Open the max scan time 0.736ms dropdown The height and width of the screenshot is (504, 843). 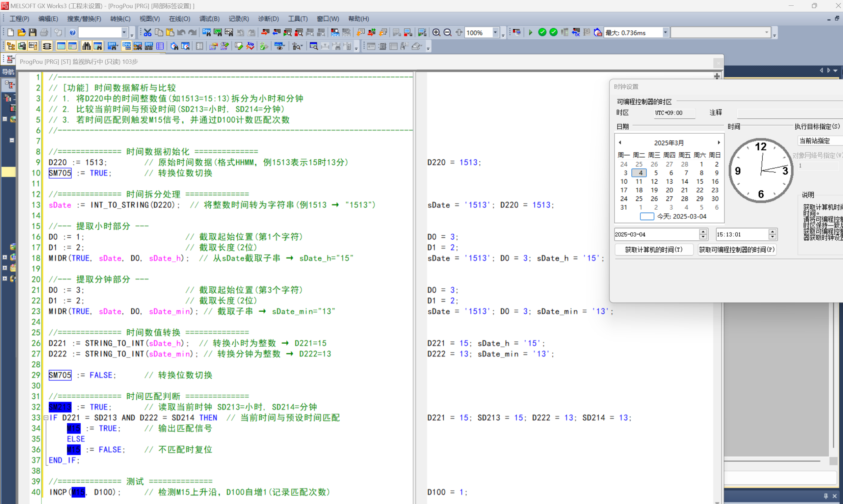pyautogui.click(x=665, y=33)
